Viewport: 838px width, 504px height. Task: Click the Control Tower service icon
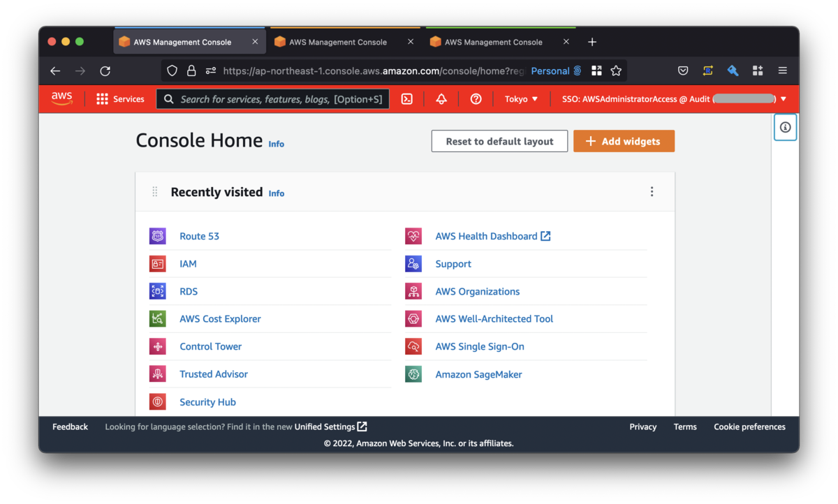point(158,346)
